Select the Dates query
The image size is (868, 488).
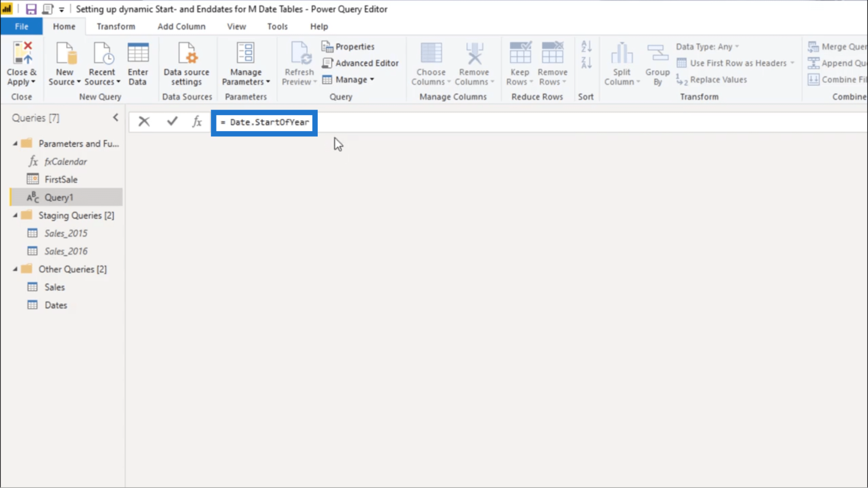tap(56, 305)
